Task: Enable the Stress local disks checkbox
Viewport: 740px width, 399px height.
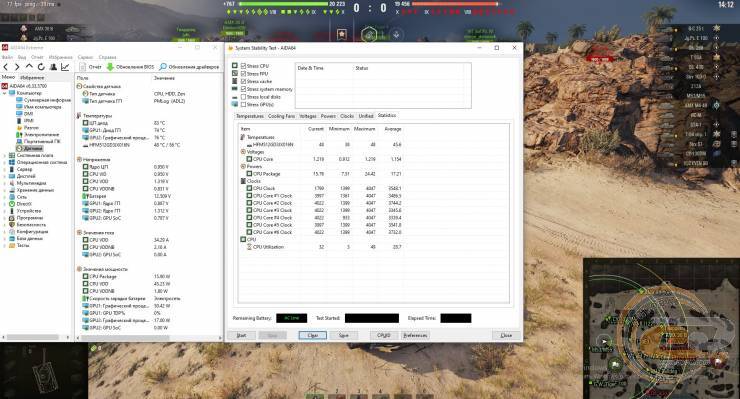Action: 244,97
